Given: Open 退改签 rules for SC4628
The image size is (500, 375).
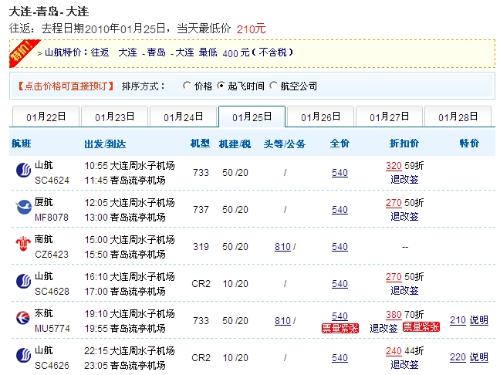Looking at the screenshot, I should pos(404,291).
